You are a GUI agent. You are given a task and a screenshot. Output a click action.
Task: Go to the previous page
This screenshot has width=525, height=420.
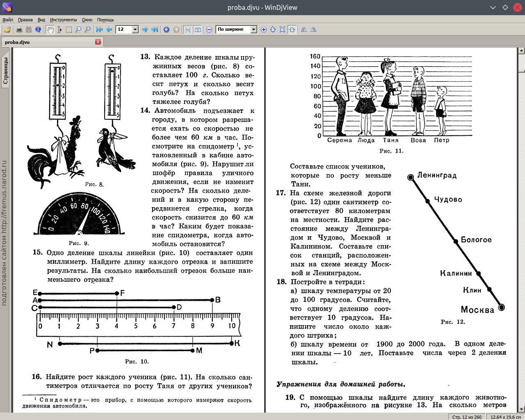109,30
